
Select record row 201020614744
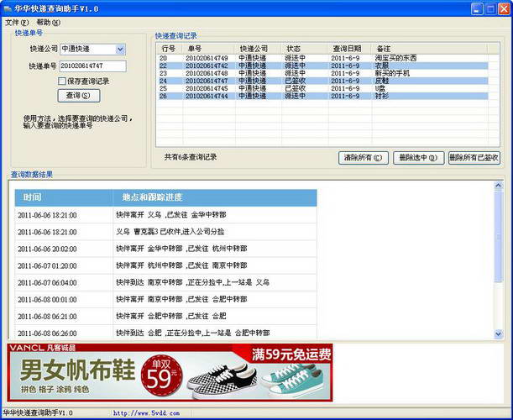tap(323, 96)
